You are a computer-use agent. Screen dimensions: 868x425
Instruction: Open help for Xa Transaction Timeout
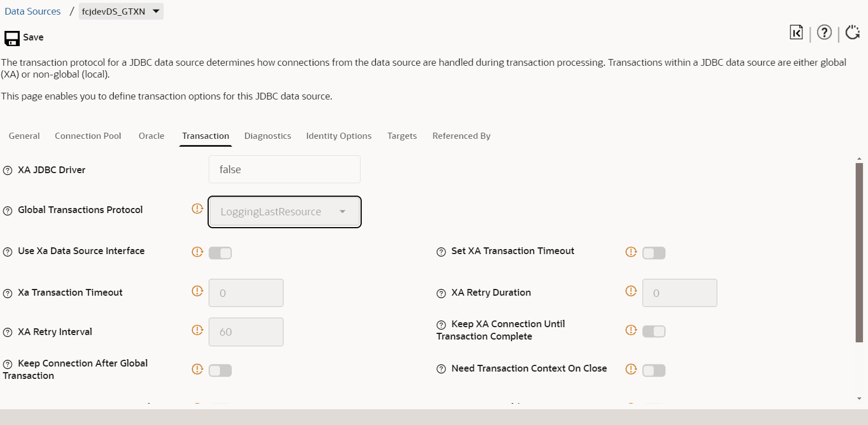[x=8, y=293]
